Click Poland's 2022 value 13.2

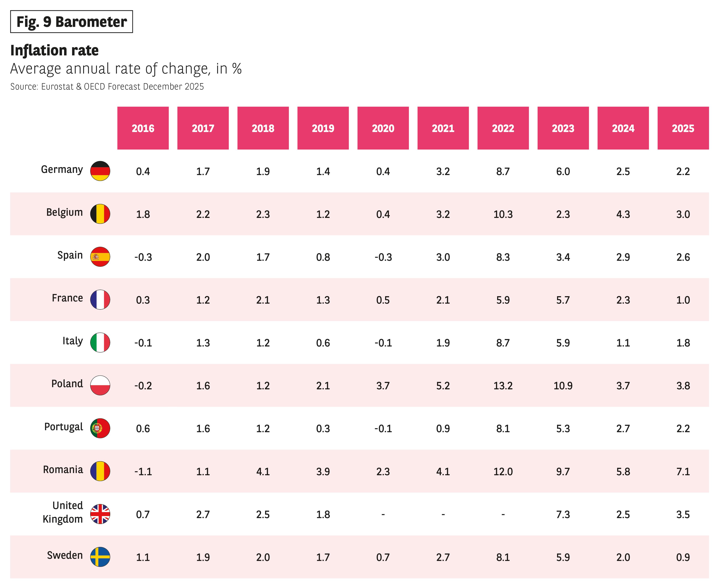point(503,386)
